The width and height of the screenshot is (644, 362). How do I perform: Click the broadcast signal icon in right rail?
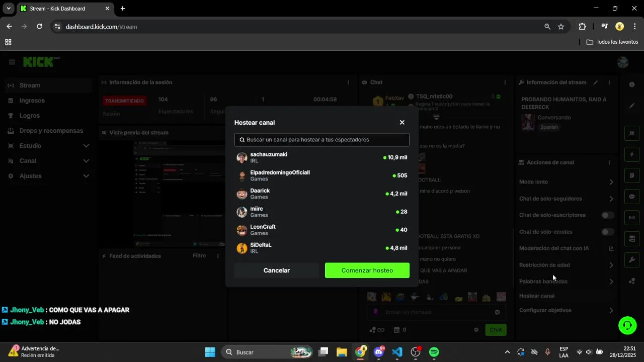(x=632, y=218)
